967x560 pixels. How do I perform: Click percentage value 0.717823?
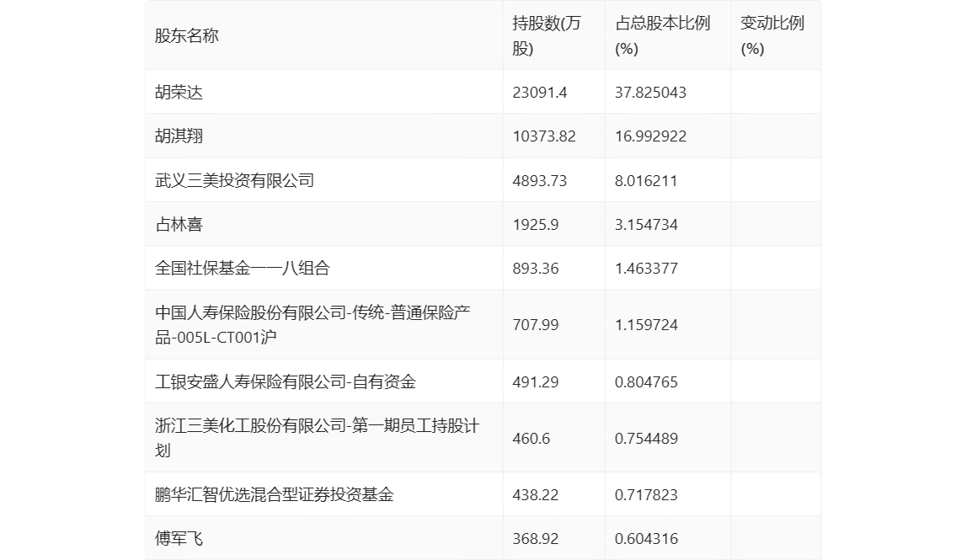pos(646,494)
